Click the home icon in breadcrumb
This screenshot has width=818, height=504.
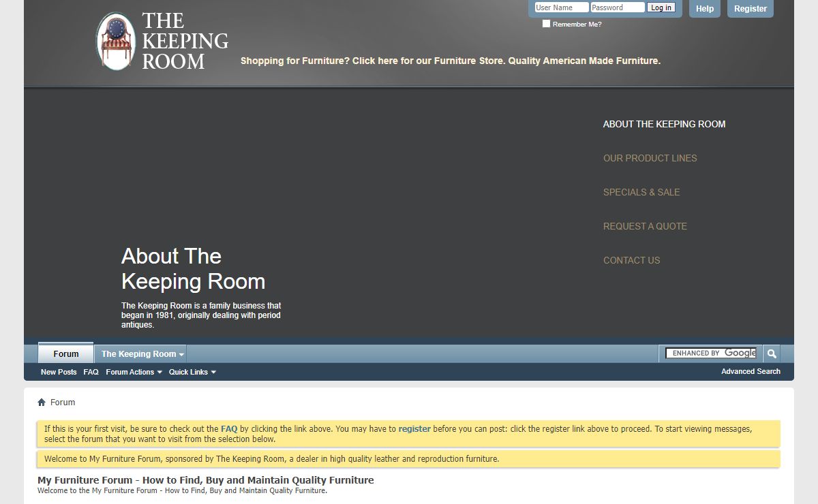[x=42, y=403]
